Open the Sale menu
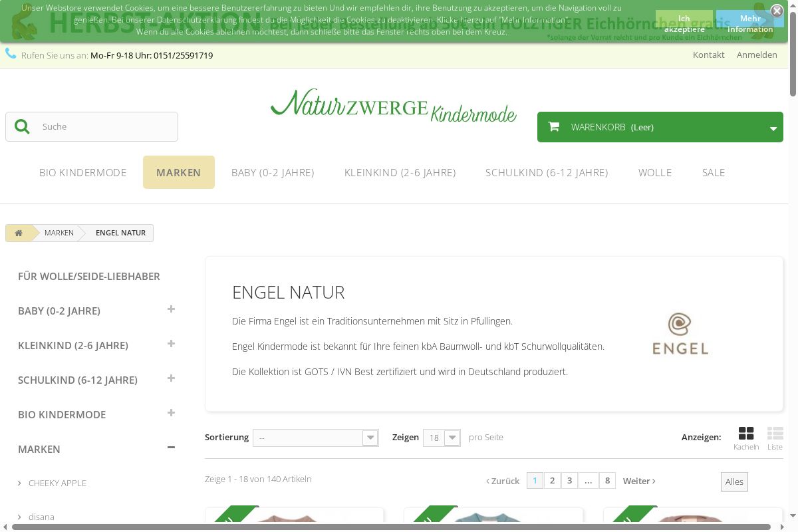Image resolution: width=798 pixels, height=532 pixels. tap(714, 172)
